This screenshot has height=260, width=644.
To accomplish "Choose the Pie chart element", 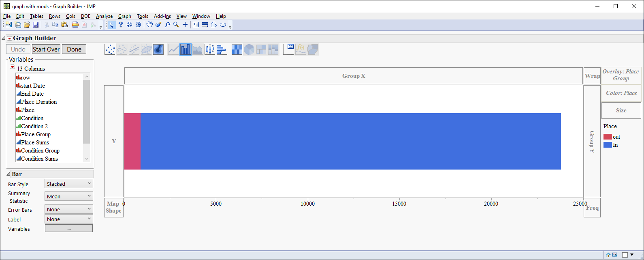I will click(249, 49).
